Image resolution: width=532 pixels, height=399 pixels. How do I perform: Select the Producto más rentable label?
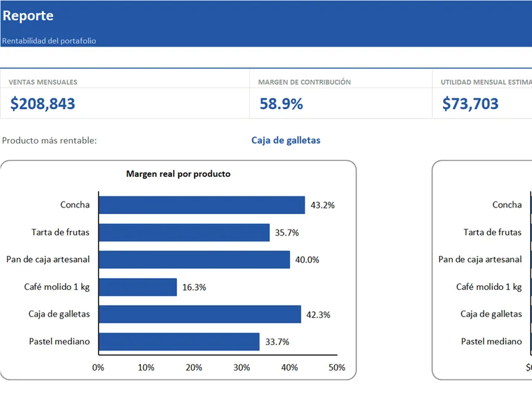click(x=49, y=140)
